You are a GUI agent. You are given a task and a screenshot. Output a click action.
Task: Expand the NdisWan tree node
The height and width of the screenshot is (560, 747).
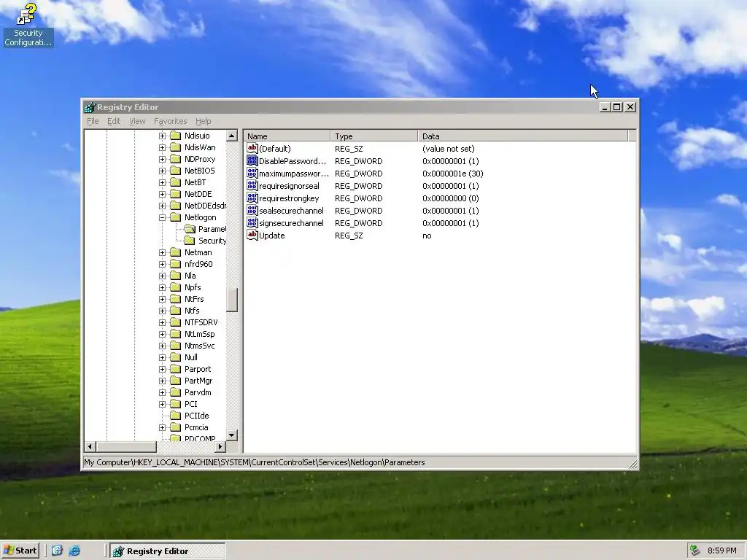tap(162, 147)
